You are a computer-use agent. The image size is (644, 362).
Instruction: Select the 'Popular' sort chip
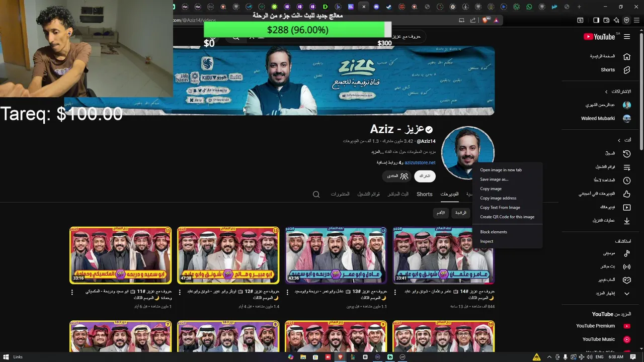click(461, 213)
